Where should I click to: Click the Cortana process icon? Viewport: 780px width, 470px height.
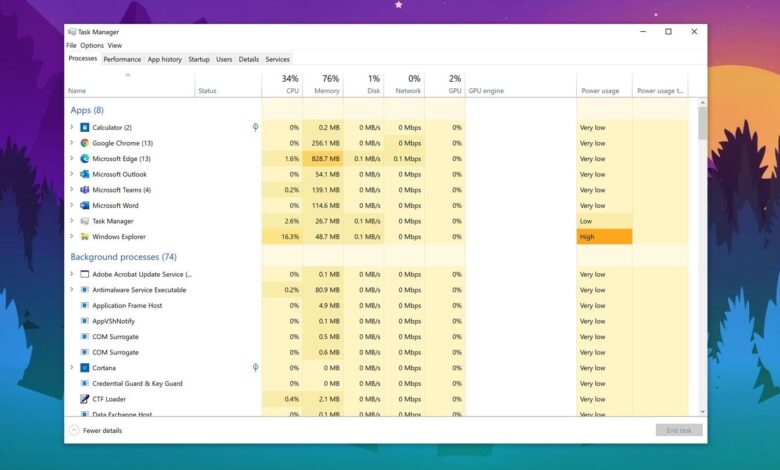tap(85, 368)
